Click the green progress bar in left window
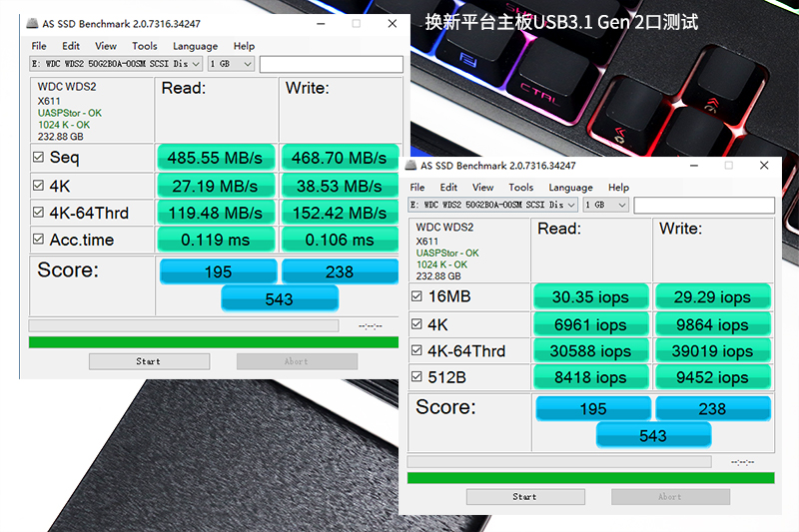Screen dimensions: 799x532 [x=214, y=342]
